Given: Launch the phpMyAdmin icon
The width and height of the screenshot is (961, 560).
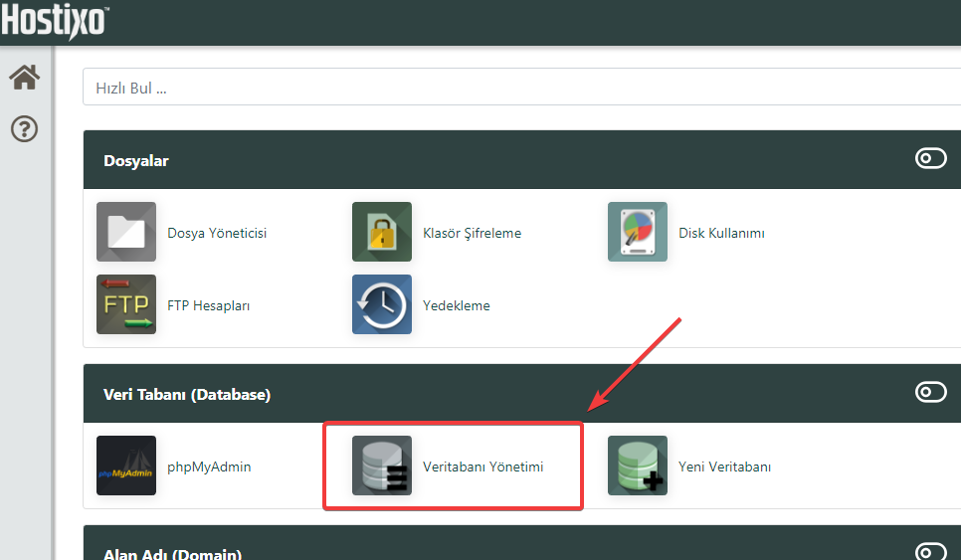Looking at the screenshot, I should 126,466.
